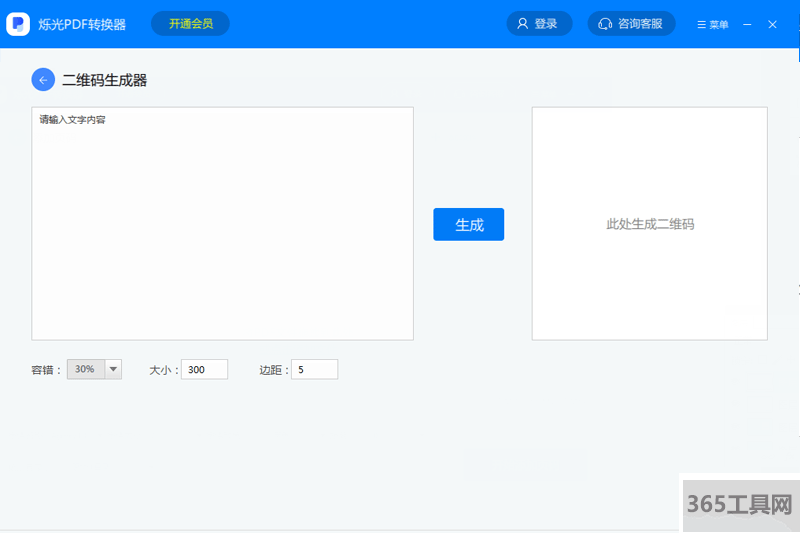Click the 烁光PDF转换器 app logo icon

click(x=18, y=24)
